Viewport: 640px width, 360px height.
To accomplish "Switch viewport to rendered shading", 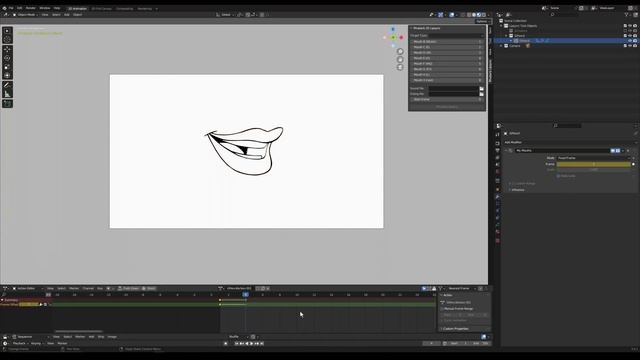I will pos(484,15).
